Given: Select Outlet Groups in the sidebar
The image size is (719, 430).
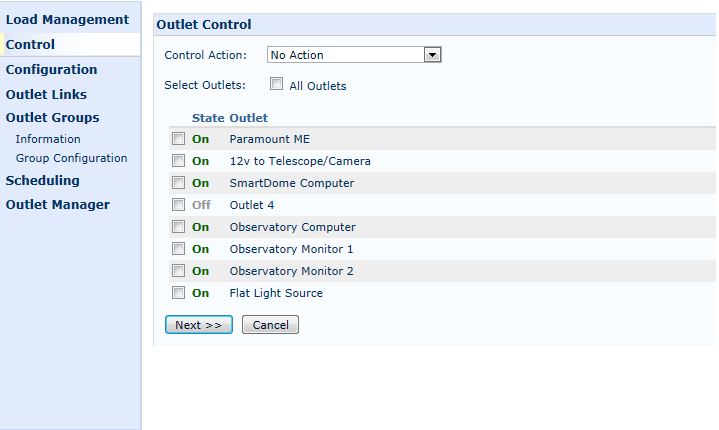Looking at the screenshot, I should click(53, 118).
